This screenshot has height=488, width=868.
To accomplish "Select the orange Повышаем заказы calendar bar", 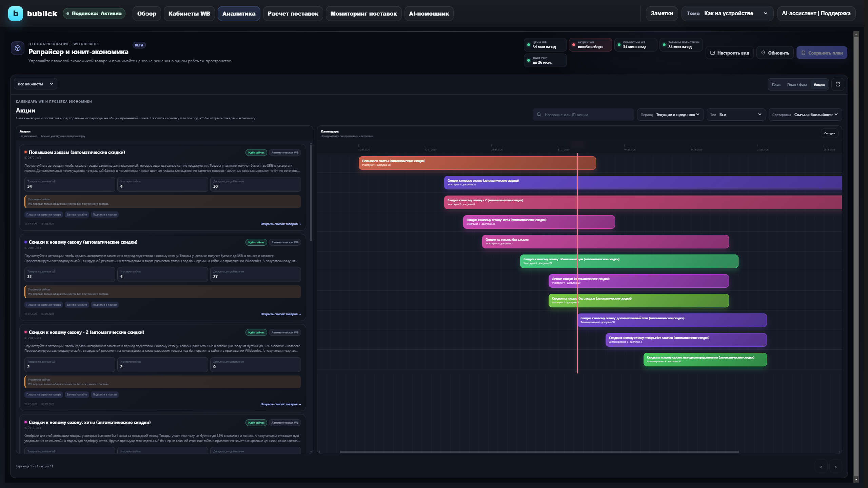I will (477, 163).
